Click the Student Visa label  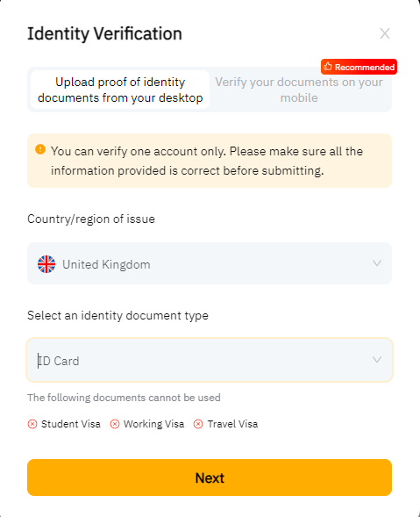point(71,424)
